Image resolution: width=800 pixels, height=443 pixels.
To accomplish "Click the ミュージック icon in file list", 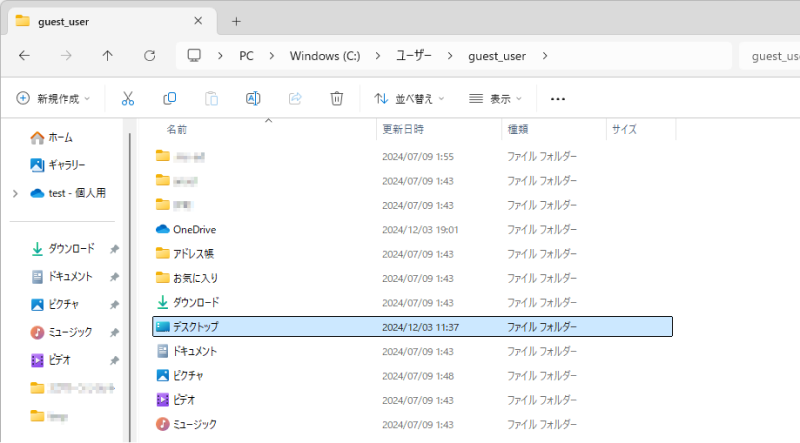I will (162, 424).
